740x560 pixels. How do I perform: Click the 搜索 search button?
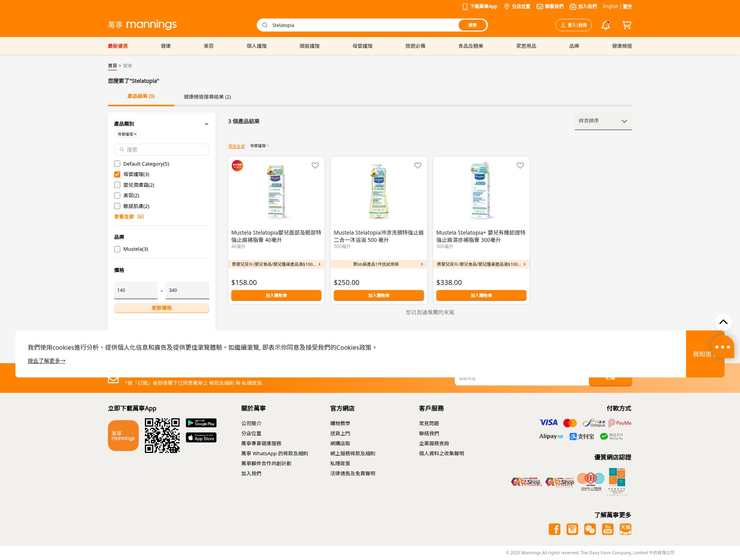tap(473, 25)
